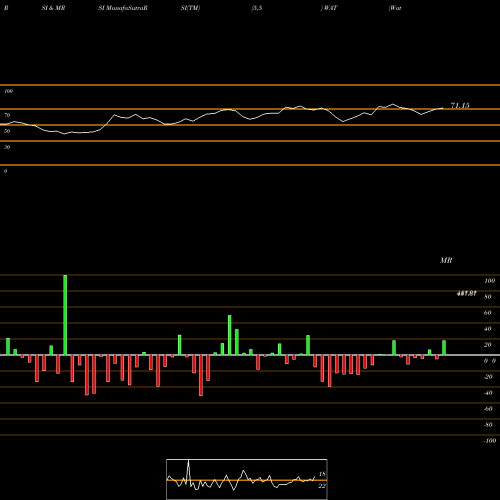Click the 60 label on MR axis
The width and height of the screenshot is (500, 500).
click(487, 313)
